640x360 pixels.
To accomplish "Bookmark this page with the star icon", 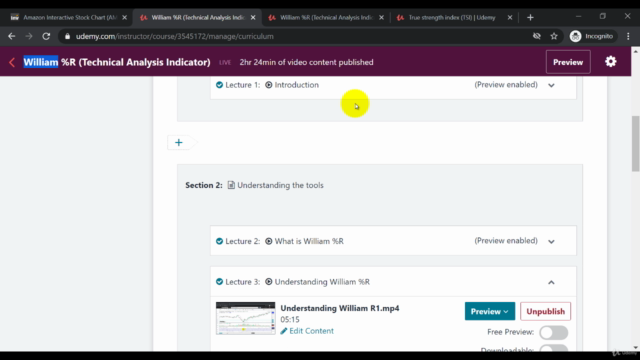I will (554, 36).
